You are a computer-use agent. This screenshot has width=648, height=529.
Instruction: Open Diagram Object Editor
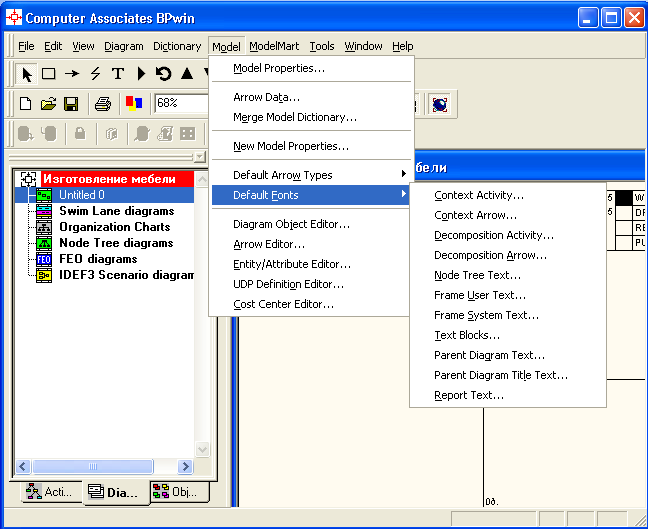pyautogui.click(x=311, y=224)
